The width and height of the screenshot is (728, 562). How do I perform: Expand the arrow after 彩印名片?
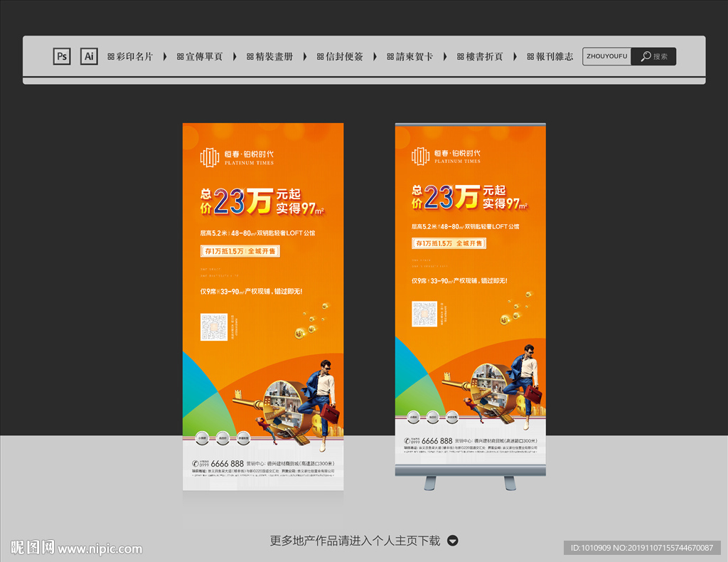click(x=165, y=56)
